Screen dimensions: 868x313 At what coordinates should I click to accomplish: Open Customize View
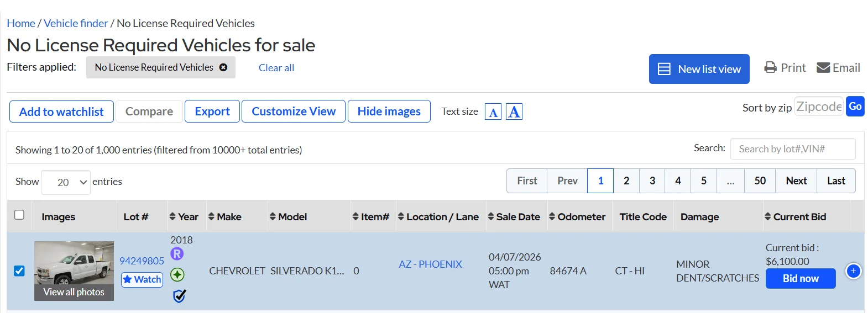294,112
